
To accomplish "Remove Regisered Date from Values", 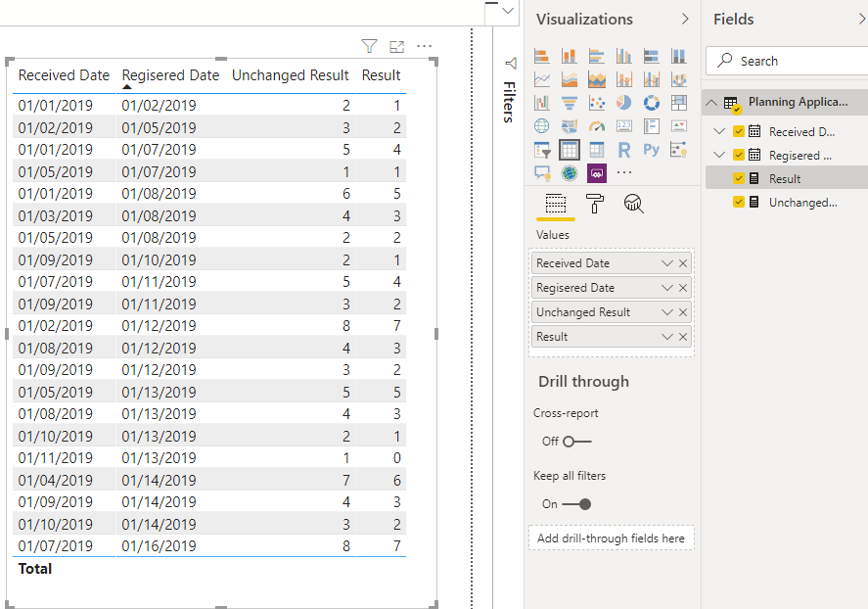I will click(x=683, y=288).
